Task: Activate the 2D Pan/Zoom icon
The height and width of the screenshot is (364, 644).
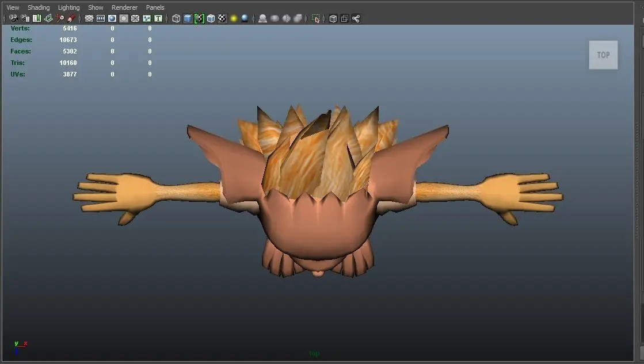Action: [x=60, y=18]
